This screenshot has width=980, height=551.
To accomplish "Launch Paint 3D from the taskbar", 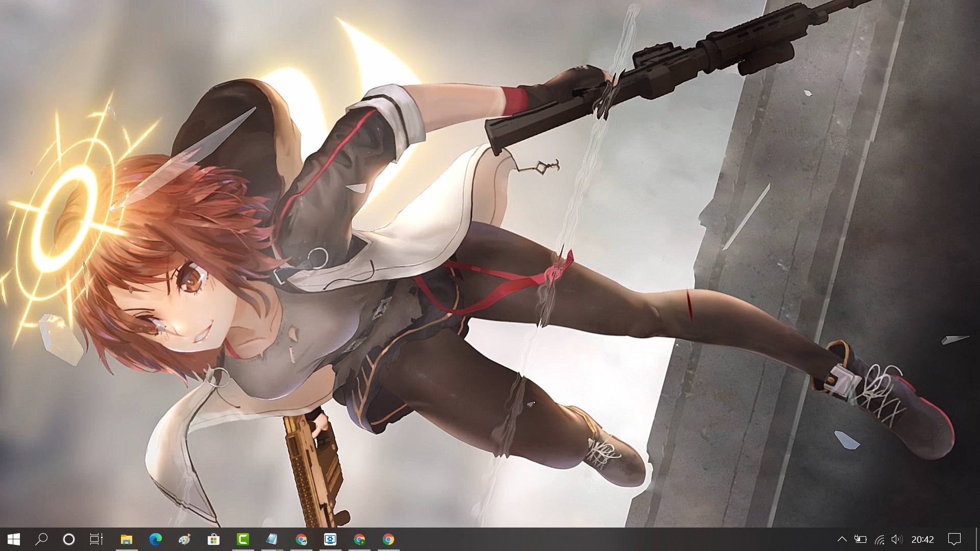I will click(184, 539).
